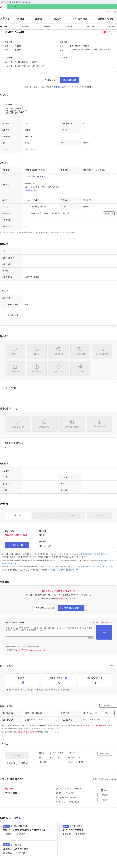Screen dimensions: 117x868
Task: Click the 식사제공 welfare icon
Action: (80, 368)
